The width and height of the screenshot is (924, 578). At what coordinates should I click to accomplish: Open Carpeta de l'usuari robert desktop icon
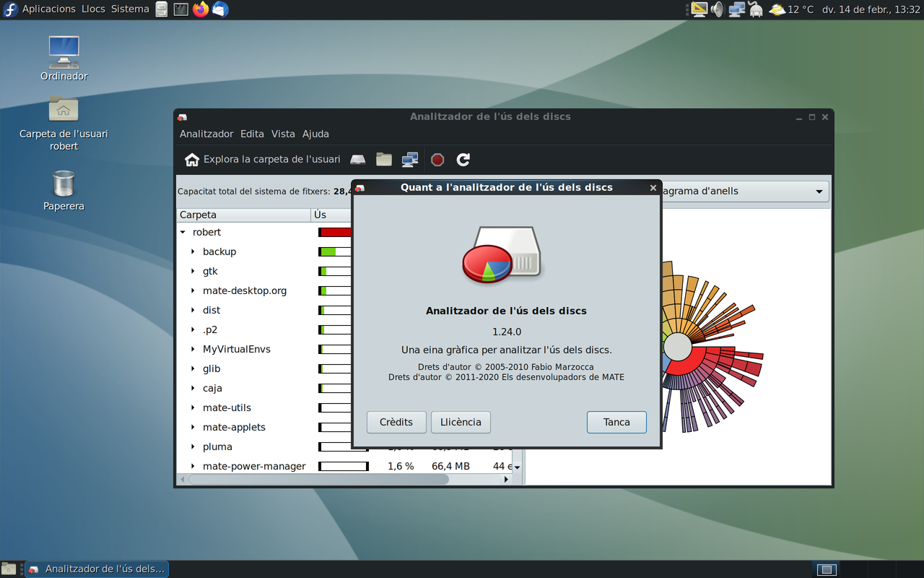pos(64,123)
